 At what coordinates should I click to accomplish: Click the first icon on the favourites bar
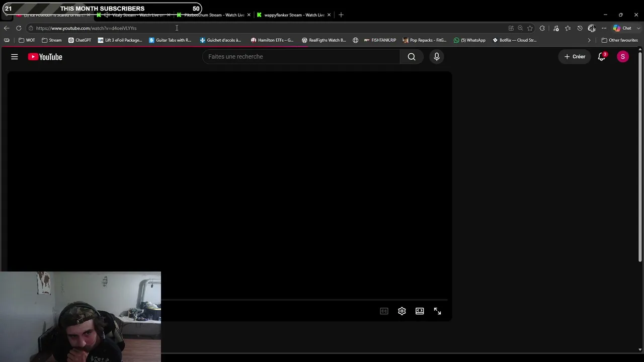[7, 40]
